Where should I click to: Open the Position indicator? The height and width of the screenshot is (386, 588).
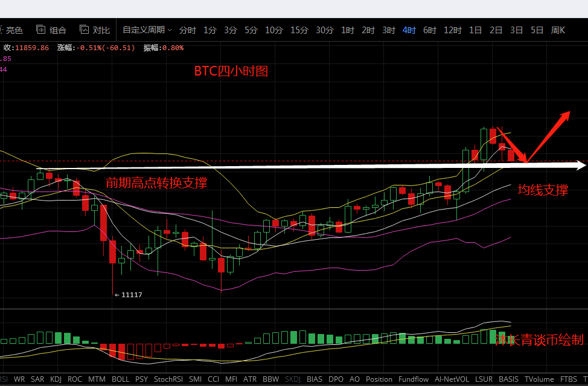coord(379,379)
